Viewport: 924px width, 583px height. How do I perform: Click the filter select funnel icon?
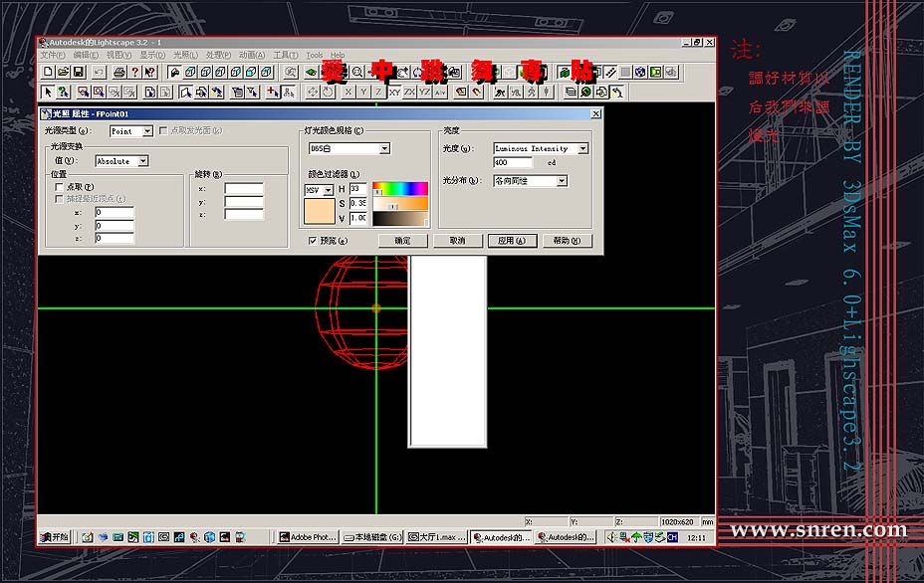252,92
